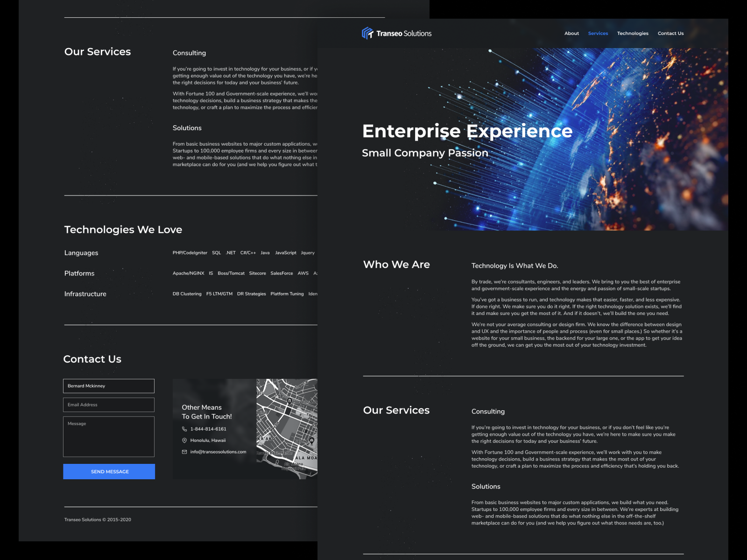
Task: Click the info@transeosolutions.com email link
Action: [x=218, y=451]
